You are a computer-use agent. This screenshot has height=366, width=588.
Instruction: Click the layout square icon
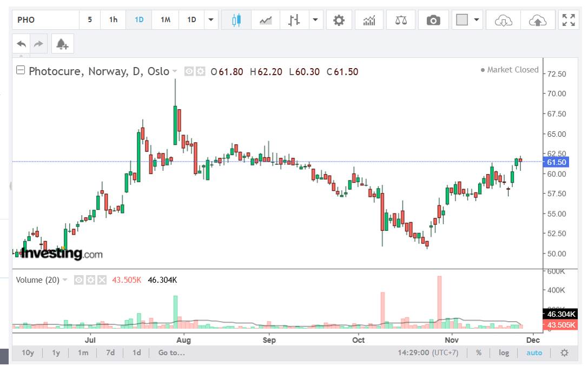click(461, 20)
